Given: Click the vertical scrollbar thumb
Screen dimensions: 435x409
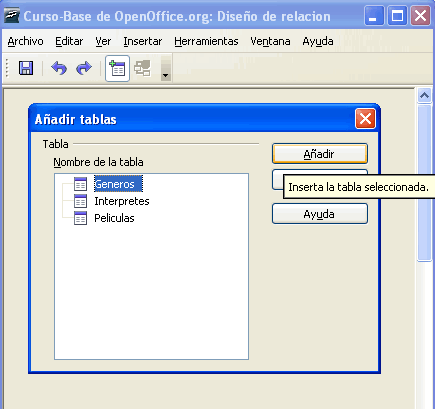Looking at the screenshot, I should coord(424,183).
